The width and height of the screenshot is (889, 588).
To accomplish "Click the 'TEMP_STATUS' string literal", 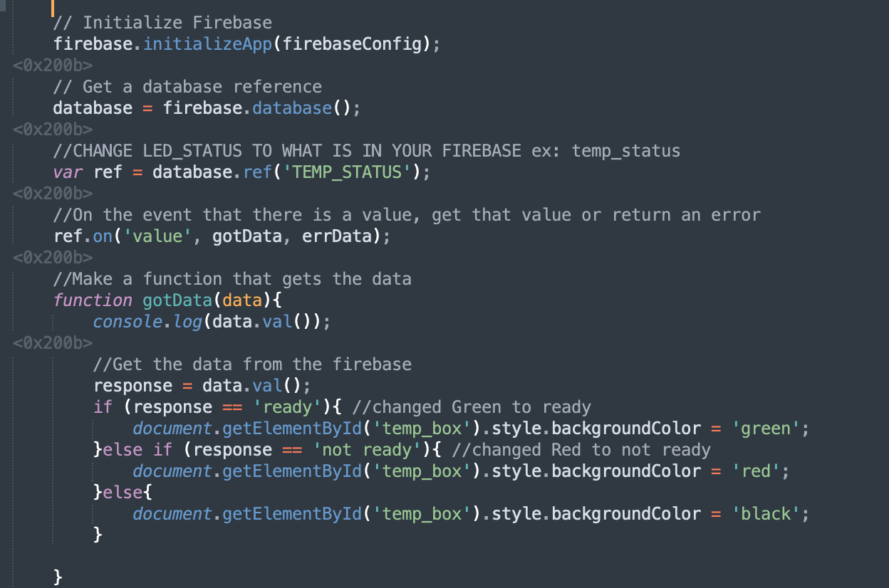I will 347,172.
